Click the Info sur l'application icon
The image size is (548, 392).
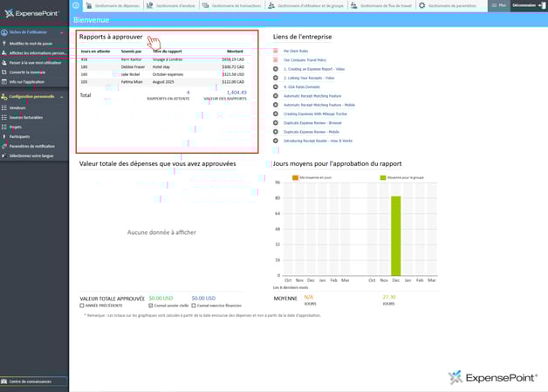pyautogui.click(x=4, y=82)
